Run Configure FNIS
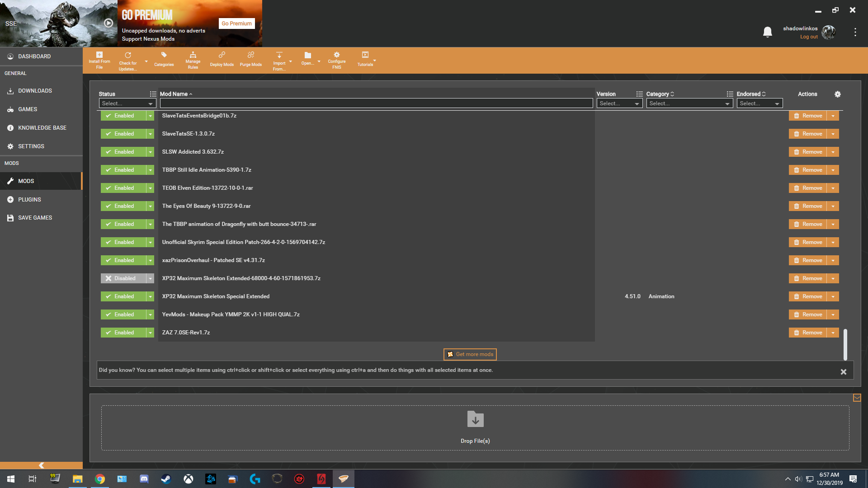This screenshot has height=488, width=868. [336, 60]
